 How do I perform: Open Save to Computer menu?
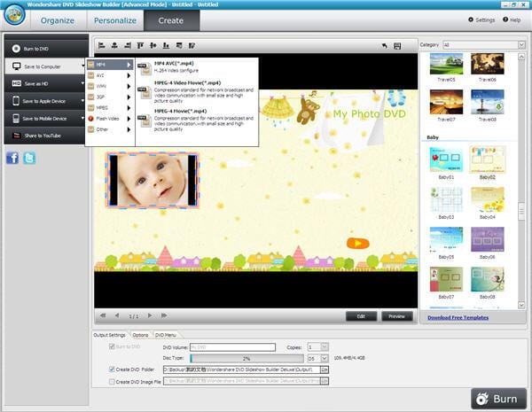pos(46,66)
